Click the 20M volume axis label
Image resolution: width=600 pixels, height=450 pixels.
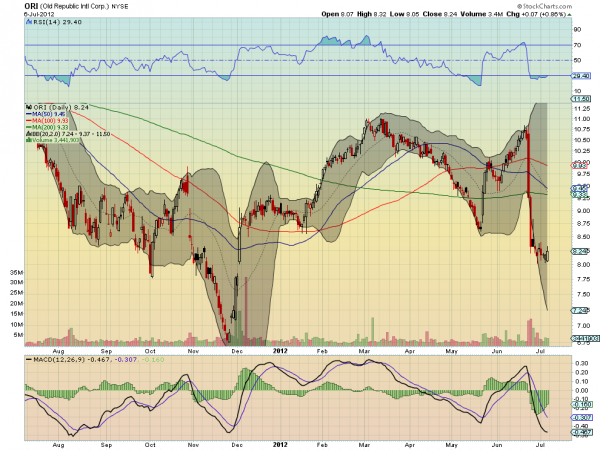(x=17, y=303)
